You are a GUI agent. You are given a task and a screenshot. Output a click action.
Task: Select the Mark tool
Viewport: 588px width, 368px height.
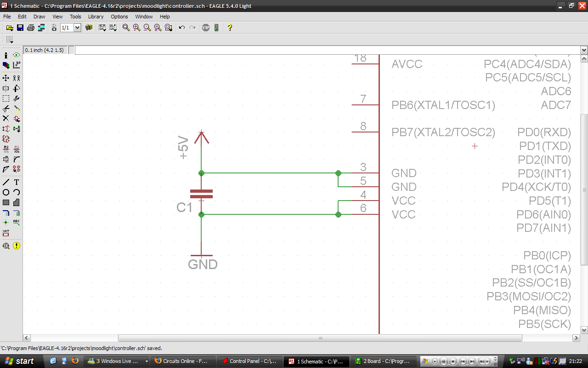coord(17,65)
